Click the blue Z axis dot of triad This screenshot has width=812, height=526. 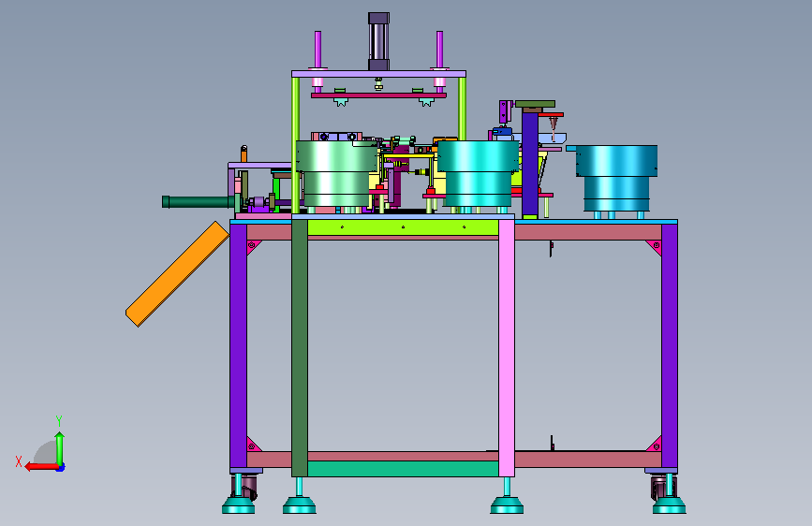tap(61, 467)
